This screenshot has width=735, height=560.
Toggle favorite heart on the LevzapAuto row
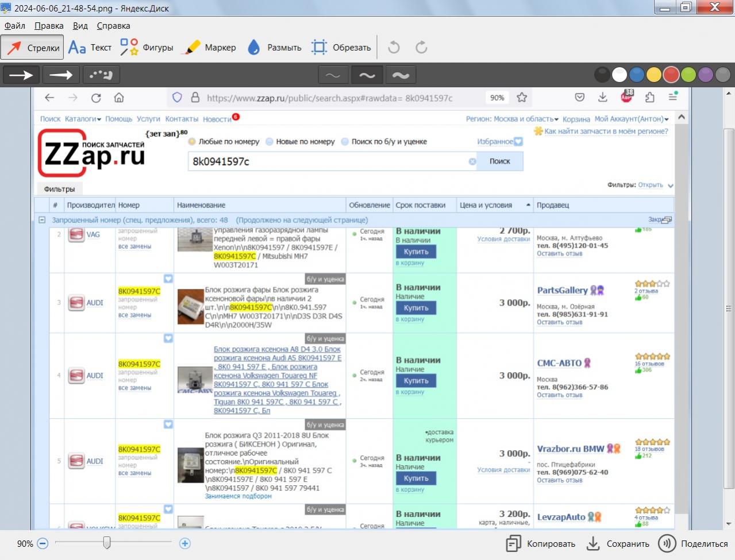coord(168,509)
